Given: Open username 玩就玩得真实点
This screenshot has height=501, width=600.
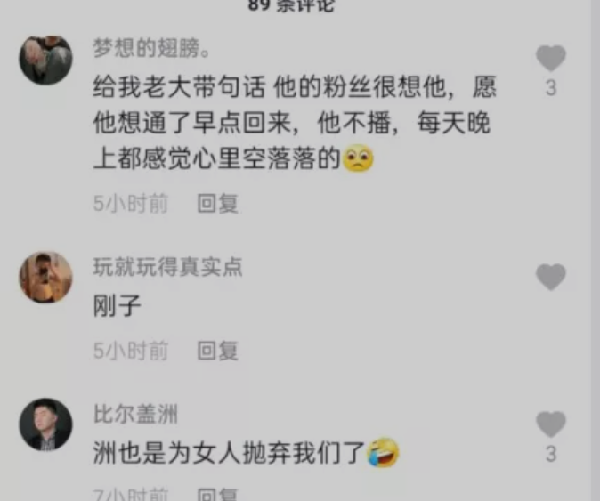Looking at the screenshot, I should (x=168, y=266).
